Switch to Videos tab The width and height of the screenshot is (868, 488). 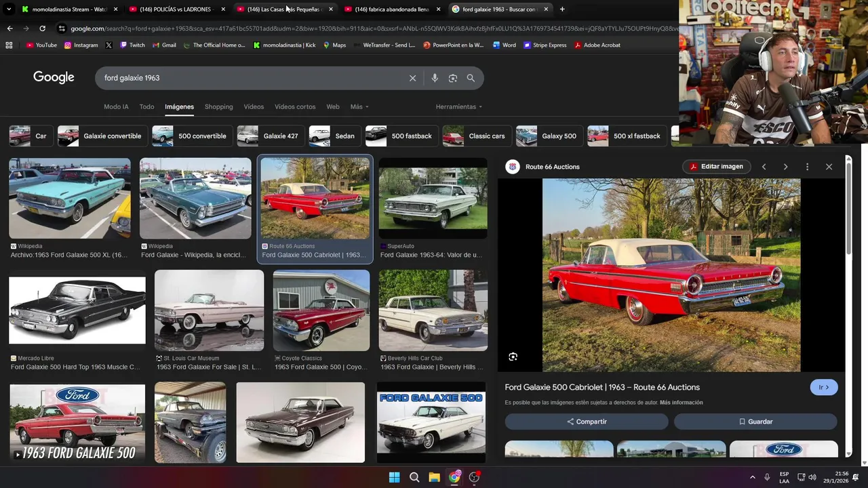pos(254,107)
